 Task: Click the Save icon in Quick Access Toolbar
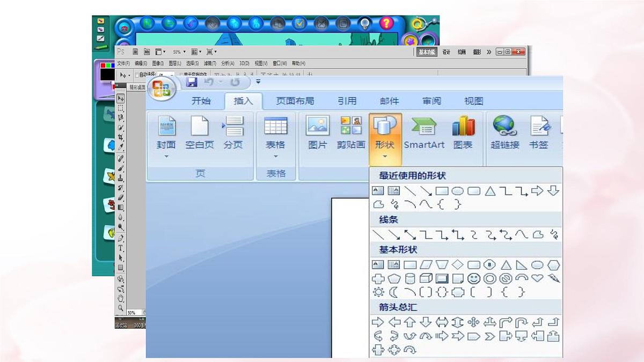(192, 82)
